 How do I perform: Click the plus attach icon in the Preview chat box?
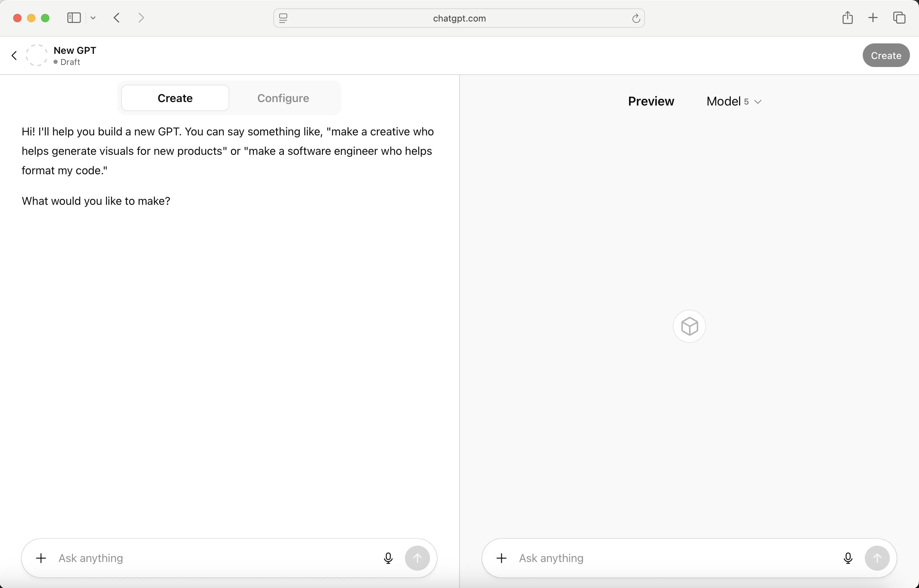coord(502,558)
